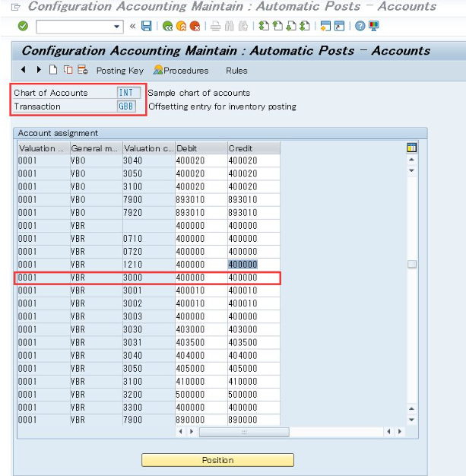This screenshot has height=476, width=466.
Task: Click the green Back icon
Action: 167,27
